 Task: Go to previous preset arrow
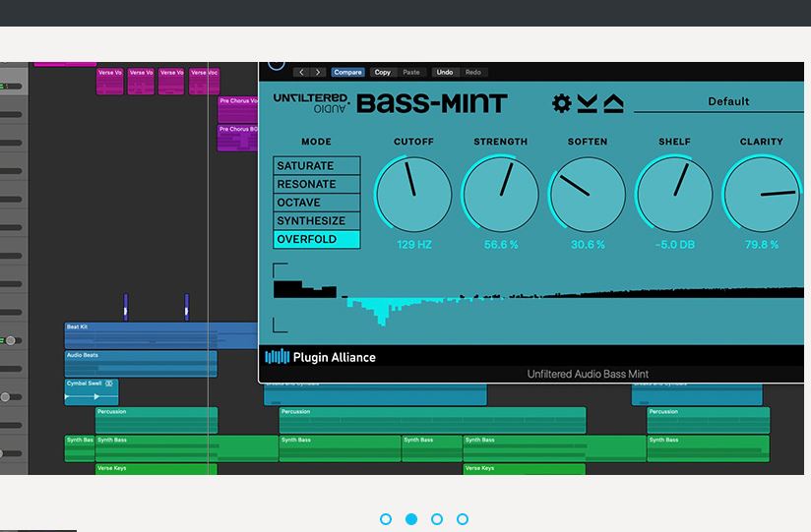(301, 73)
